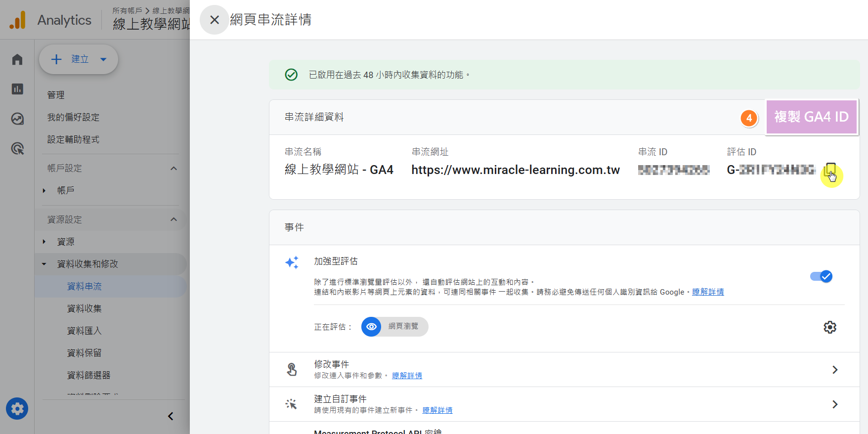Copy the measurement ID with copy icon

pyautogui.click(x=830, y=170)
